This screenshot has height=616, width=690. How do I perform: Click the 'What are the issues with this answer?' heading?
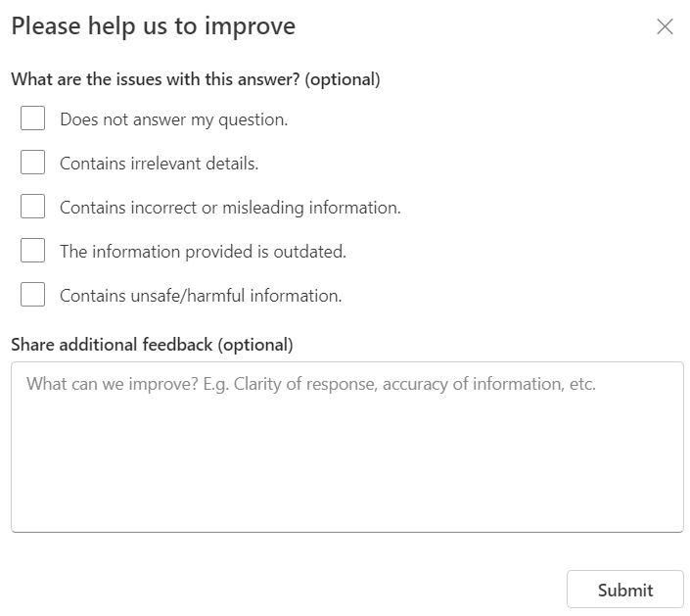(x=195, y=79)
